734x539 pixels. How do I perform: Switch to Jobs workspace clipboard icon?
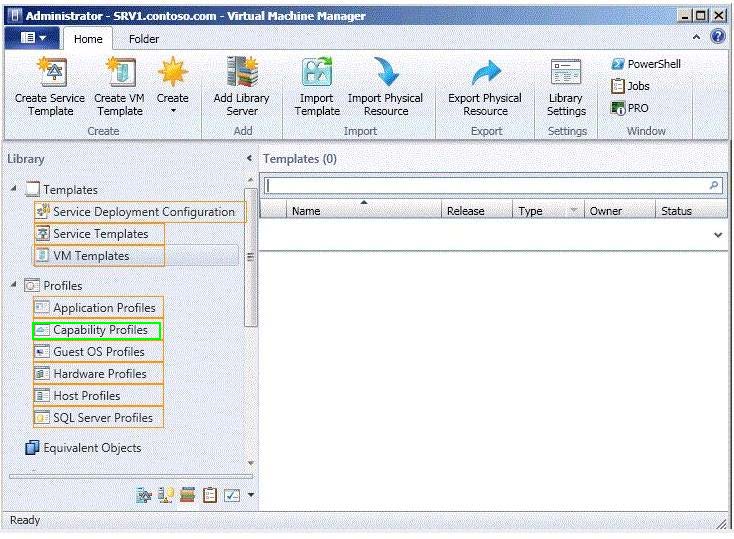[210, 495]
